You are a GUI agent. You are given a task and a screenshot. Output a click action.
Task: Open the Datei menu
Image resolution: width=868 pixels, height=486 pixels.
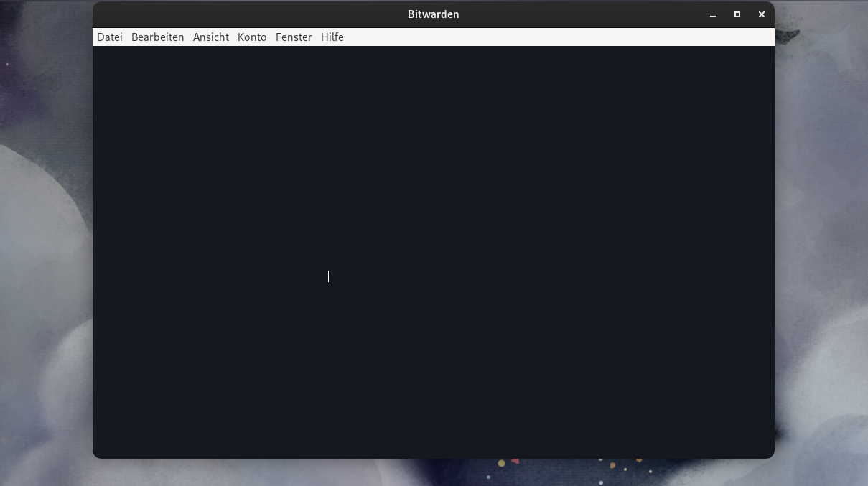pos(110,37)
